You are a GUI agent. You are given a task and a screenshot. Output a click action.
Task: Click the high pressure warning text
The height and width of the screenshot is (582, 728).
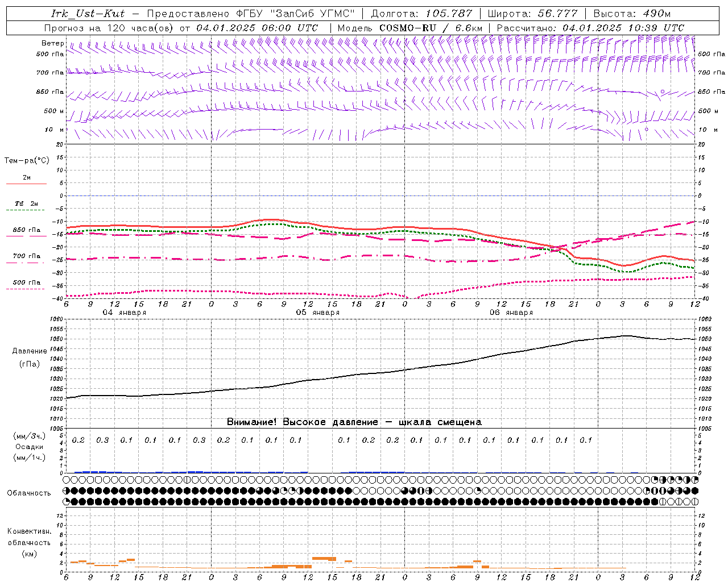tap(354, 422)
